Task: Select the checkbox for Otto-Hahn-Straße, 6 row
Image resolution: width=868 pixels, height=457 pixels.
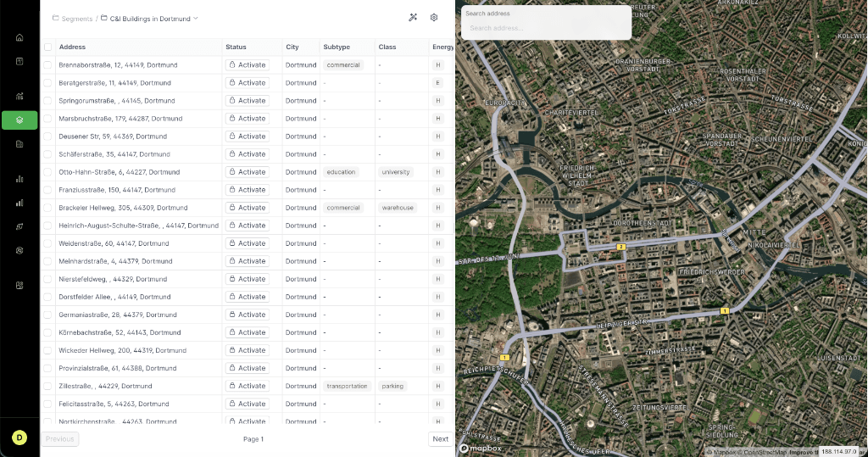Action: point(48,172)
